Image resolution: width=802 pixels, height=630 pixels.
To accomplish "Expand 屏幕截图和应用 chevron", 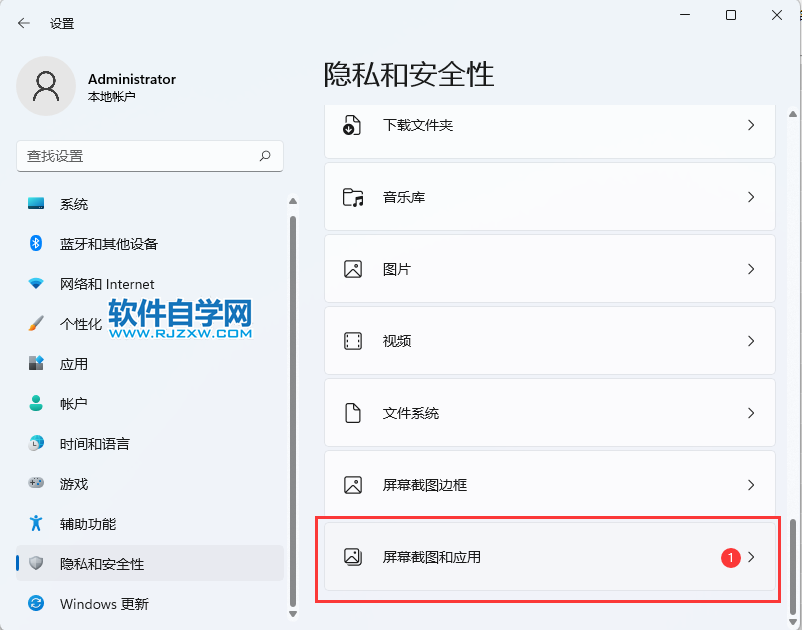I will (x=751, y=557).
